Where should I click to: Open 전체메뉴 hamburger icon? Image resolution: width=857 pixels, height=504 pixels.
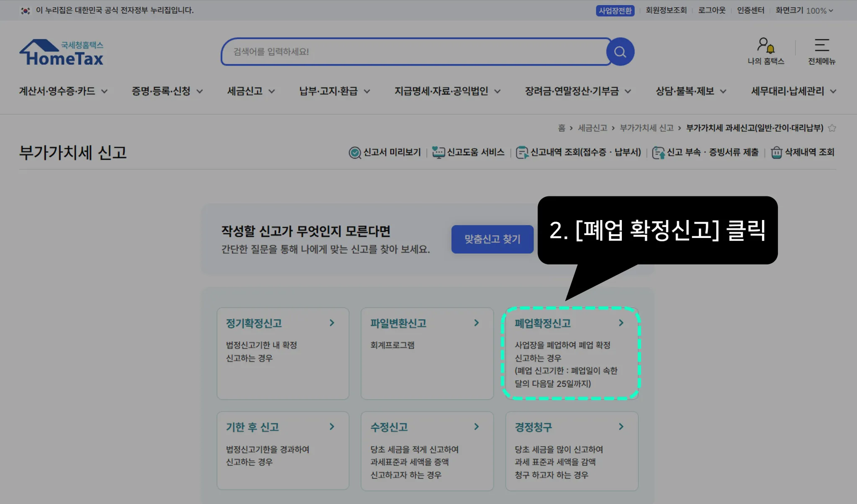(821, 51)
